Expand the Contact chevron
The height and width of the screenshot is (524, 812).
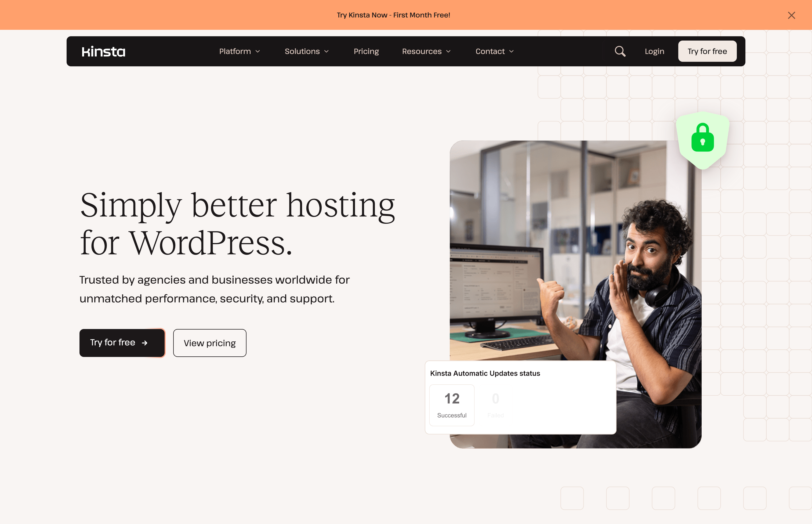click(x=511, y=51)
